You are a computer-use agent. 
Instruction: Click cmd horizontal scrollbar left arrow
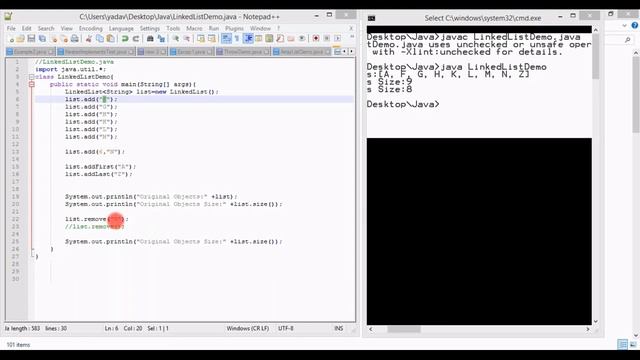pyautogui.click(x=371, y=329)
